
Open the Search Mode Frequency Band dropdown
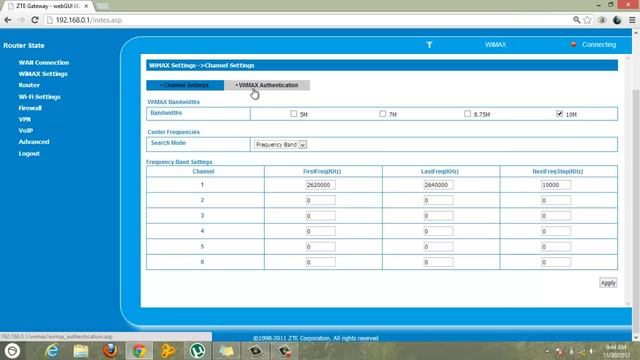[x=280, y=144]
